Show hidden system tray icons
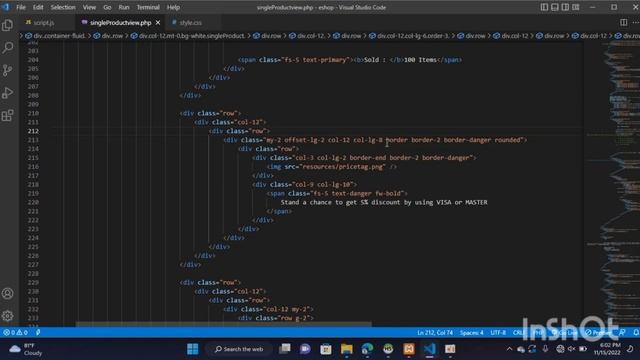This screenshot has height=360, width=640. (x=509, y=349)
